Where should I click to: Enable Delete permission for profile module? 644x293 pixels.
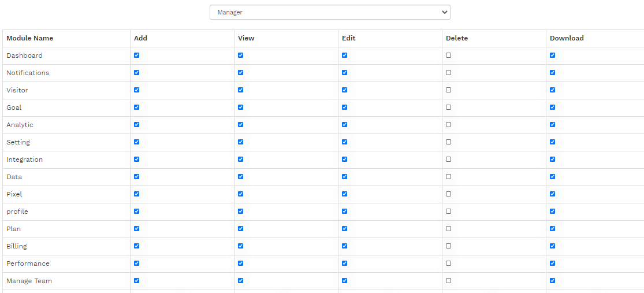[449, 211]
